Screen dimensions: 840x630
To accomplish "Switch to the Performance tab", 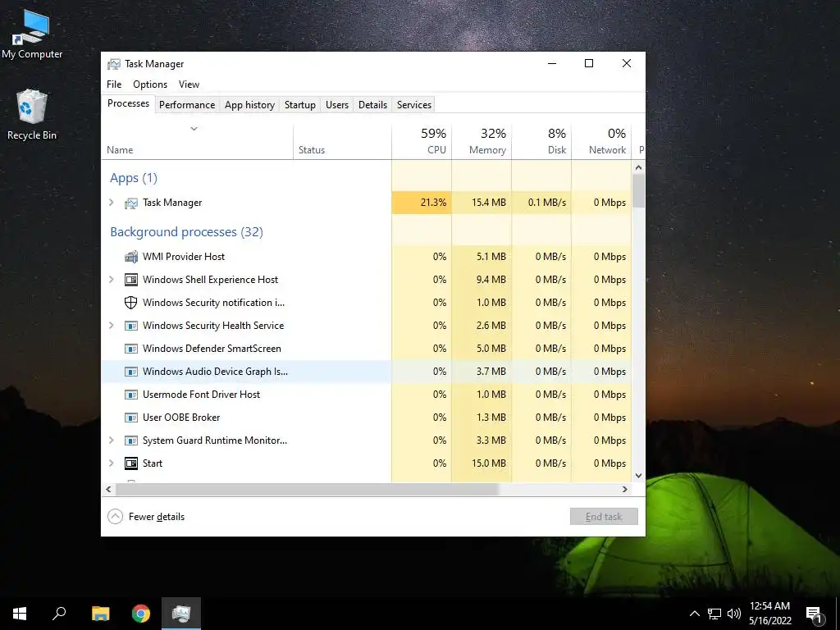I will pyautogui.click(x=187, y=105).
